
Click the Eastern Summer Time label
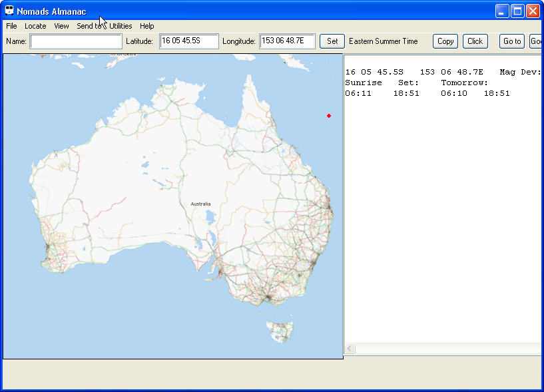(384, 41)
